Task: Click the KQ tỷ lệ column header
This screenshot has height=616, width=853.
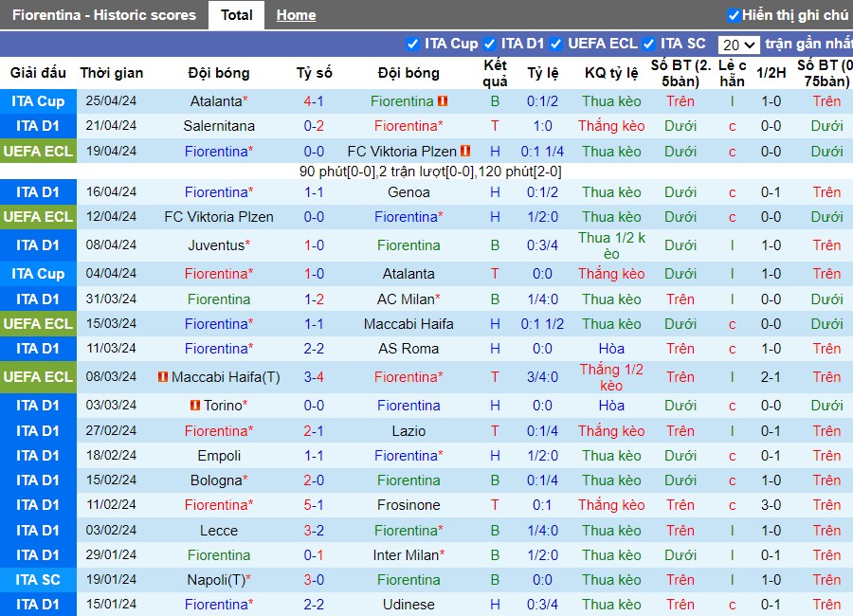Action: tap(611, 73)
